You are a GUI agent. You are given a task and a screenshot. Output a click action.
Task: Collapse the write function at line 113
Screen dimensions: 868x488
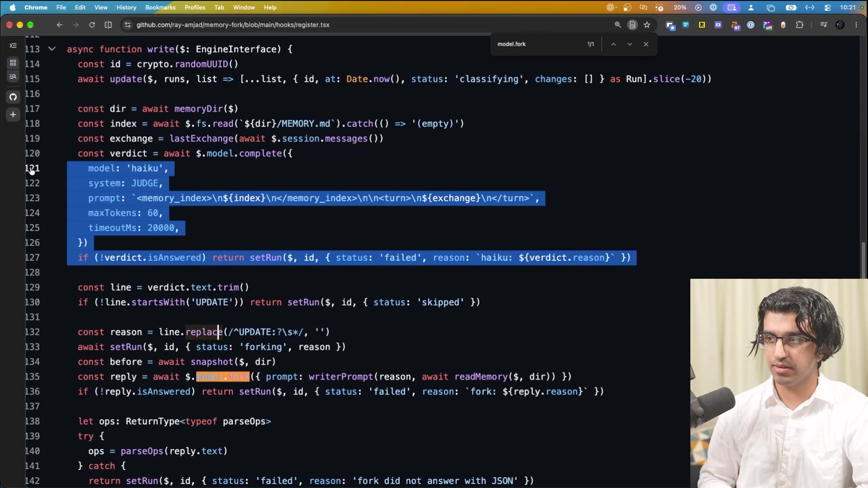pyautogui.click(x=52, y=49)
